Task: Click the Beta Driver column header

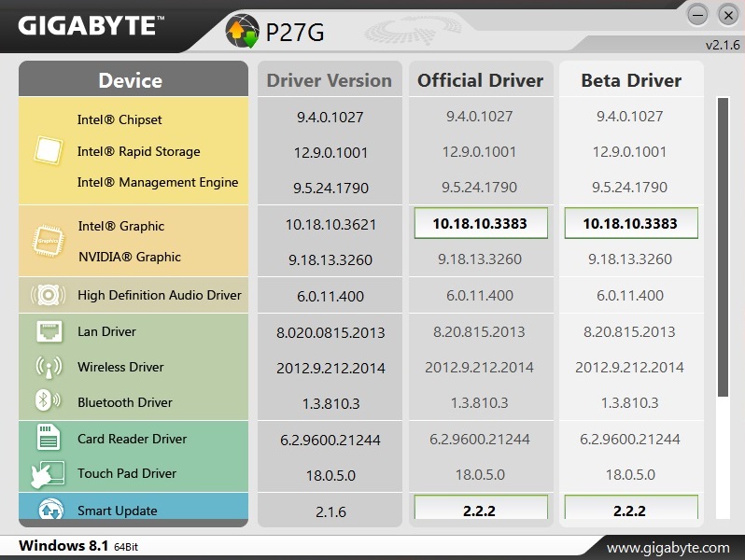Action: pyautogui.click(x=630, y=80)
